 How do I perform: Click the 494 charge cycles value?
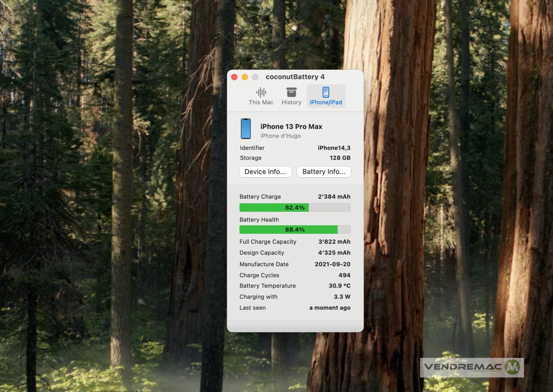[x=344, y=275]
